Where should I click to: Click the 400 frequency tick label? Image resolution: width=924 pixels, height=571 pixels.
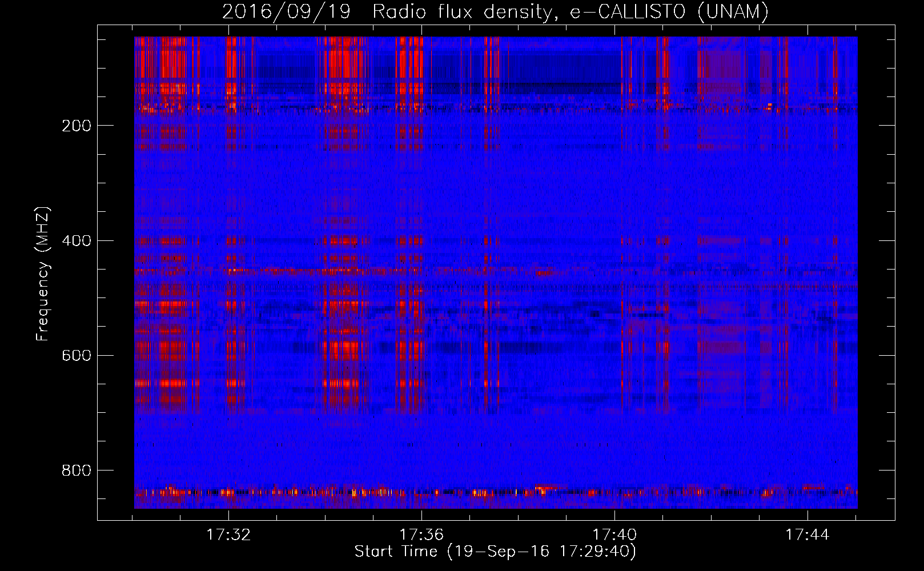[77, 240]
